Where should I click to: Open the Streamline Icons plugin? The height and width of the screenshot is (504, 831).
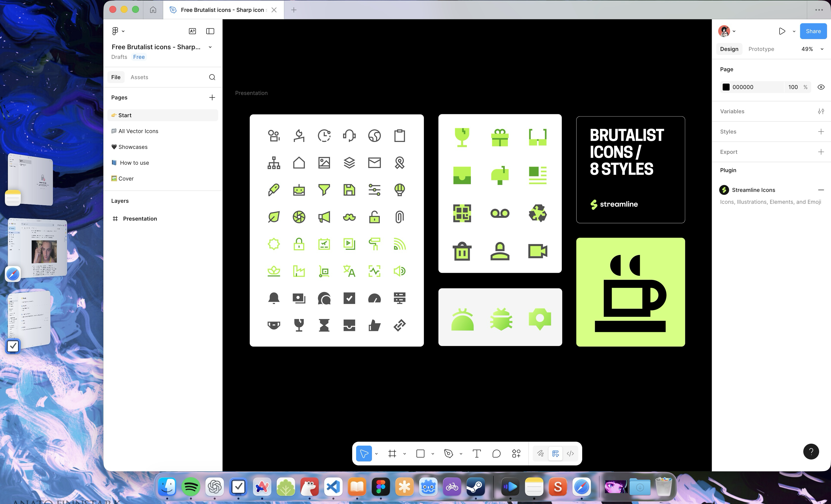(x=753, y=190)
